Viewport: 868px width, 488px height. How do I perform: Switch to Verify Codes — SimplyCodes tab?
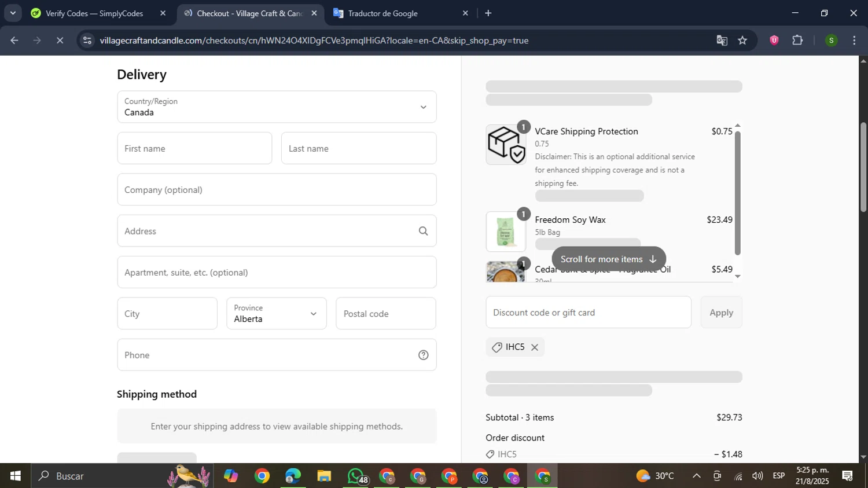click(x=95, y=13)
